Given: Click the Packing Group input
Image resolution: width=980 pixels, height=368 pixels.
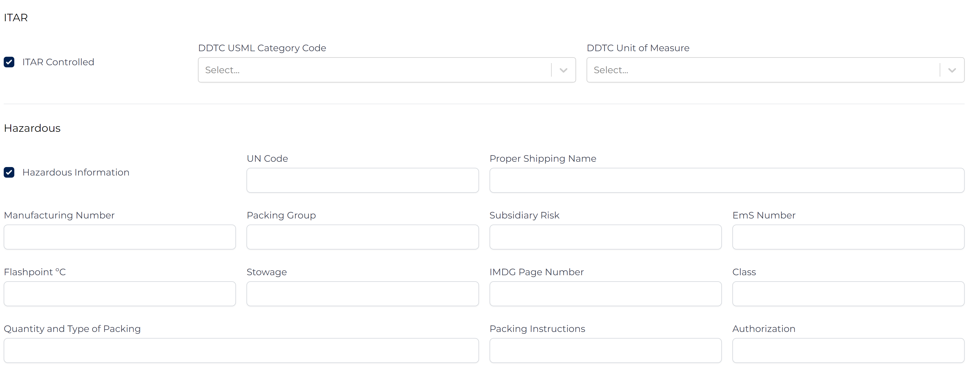Looking at the screenshot, I should (x=362, y=237).
